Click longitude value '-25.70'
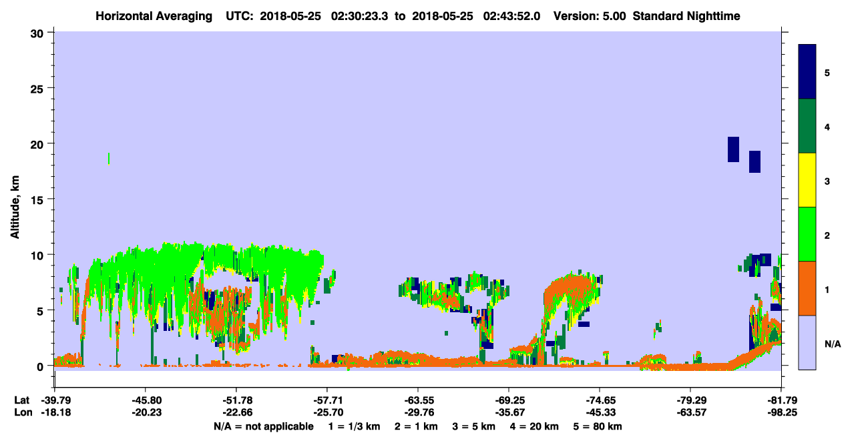 click(x=327, y=413)
